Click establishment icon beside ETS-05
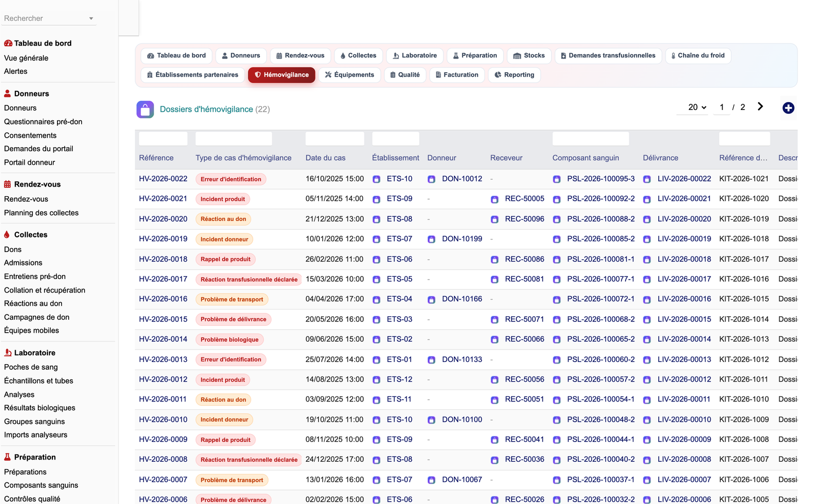The height and width of the screenshot is (504, 815). (x=376, y=280)
